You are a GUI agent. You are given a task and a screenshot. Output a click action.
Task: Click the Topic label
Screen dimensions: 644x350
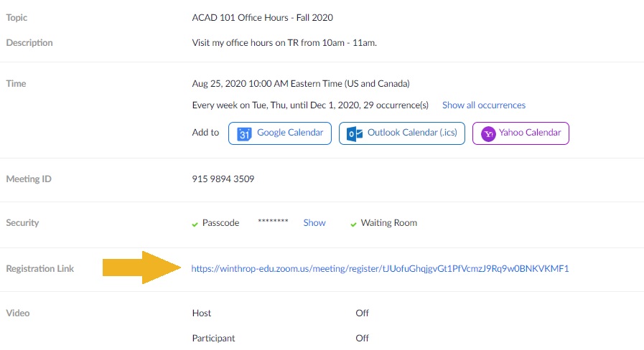17,18
